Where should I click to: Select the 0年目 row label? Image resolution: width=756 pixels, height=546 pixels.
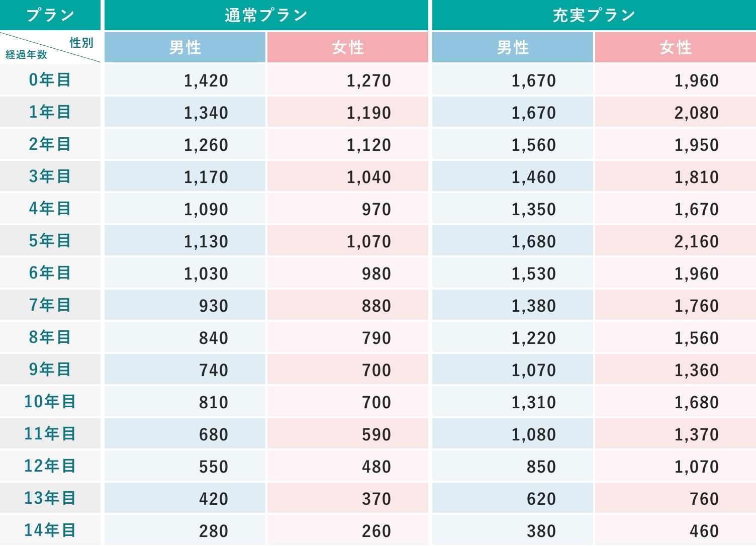coord(50,80)
